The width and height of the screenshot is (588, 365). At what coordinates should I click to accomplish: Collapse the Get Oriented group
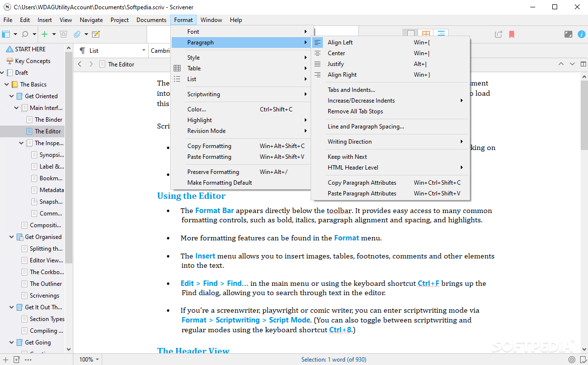[x=12, y=96]
